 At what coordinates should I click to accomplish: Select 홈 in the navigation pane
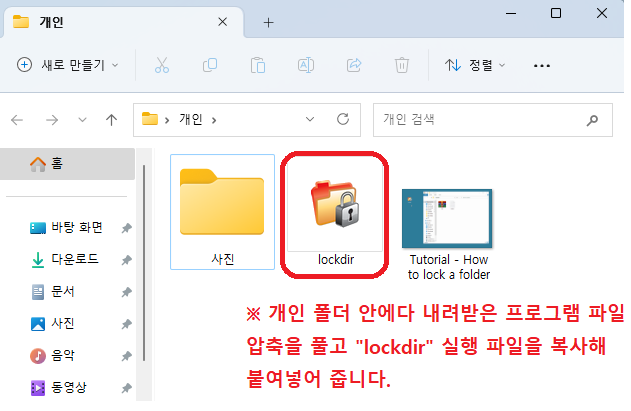coord(68,164)
